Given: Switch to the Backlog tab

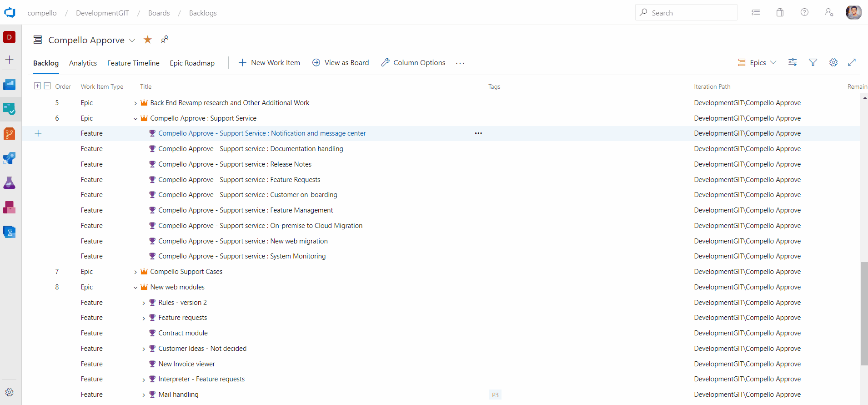Looking at the screenshot, I should [46, 63].
